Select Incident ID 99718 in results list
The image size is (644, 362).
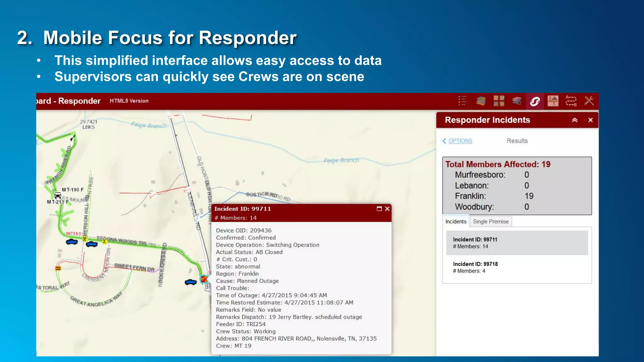tap(517, 267)
